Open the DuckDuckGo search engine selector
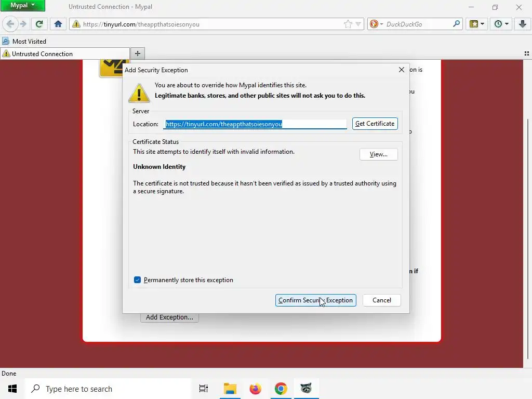Image resolution: width=532 pixels, height=399 pixels. 376,24
